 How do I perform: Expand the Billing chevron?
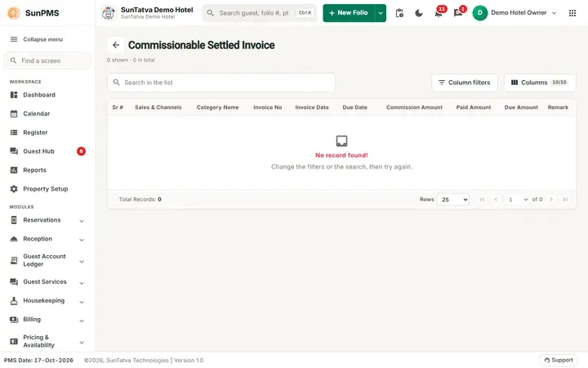82,321
